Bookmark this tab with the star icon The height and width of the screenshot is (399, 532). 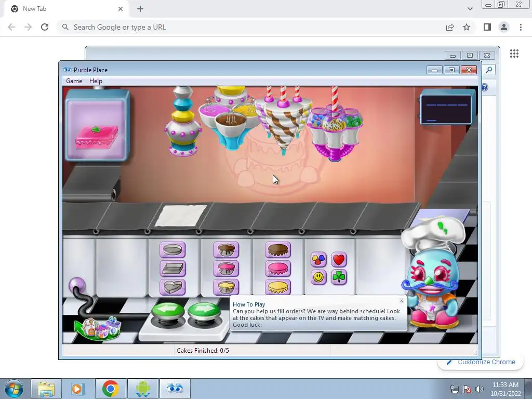click(467, 27)
